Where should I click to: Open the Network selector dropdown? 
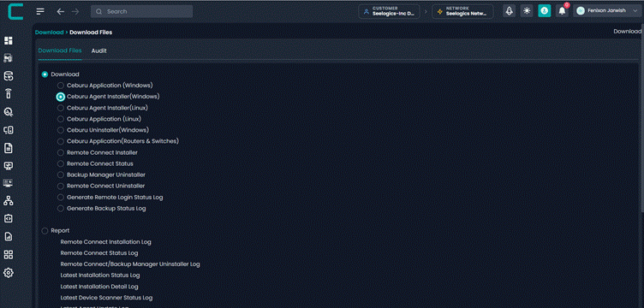[x=462, y=11]
